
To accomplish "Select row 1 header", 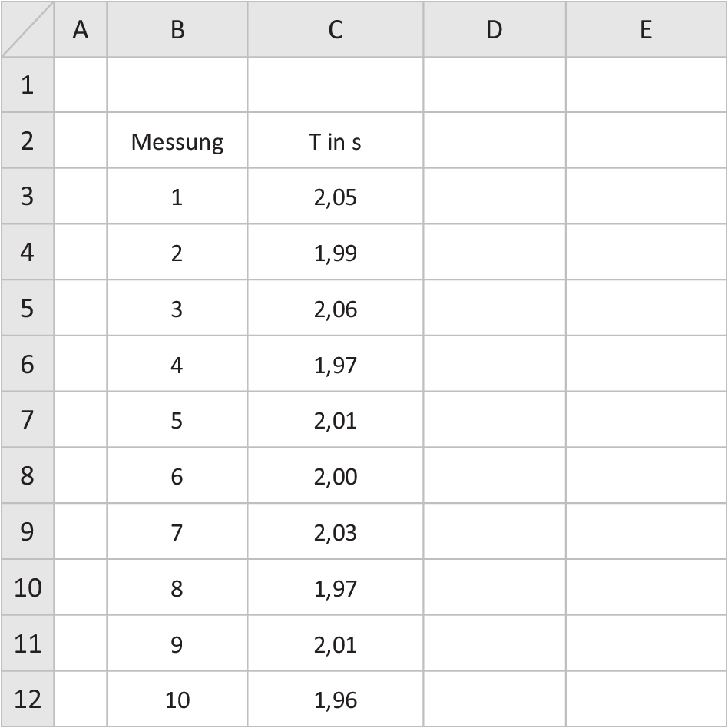I will pyautogui.click(x=28, y=85).
